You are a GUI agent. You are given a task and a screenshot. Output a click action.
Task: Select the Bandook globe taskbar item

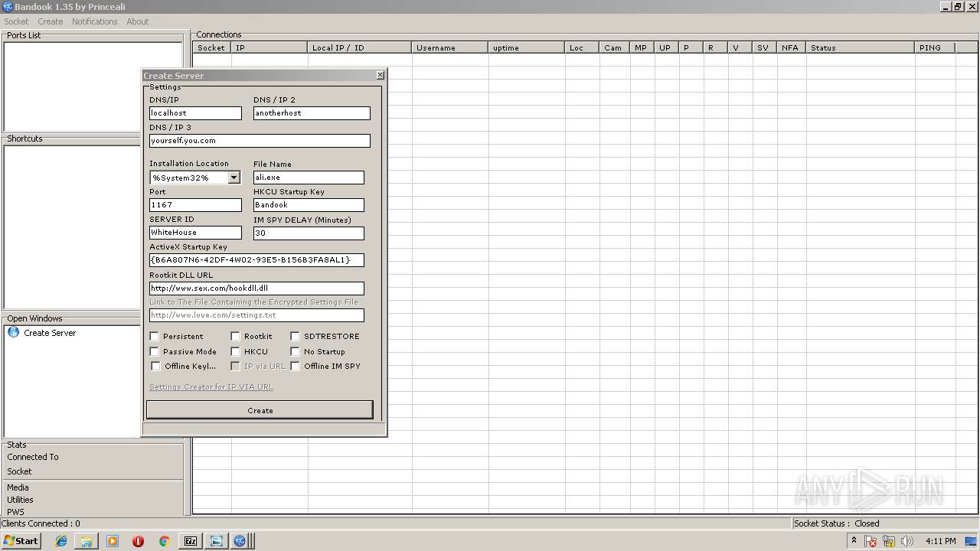point(240,541)
